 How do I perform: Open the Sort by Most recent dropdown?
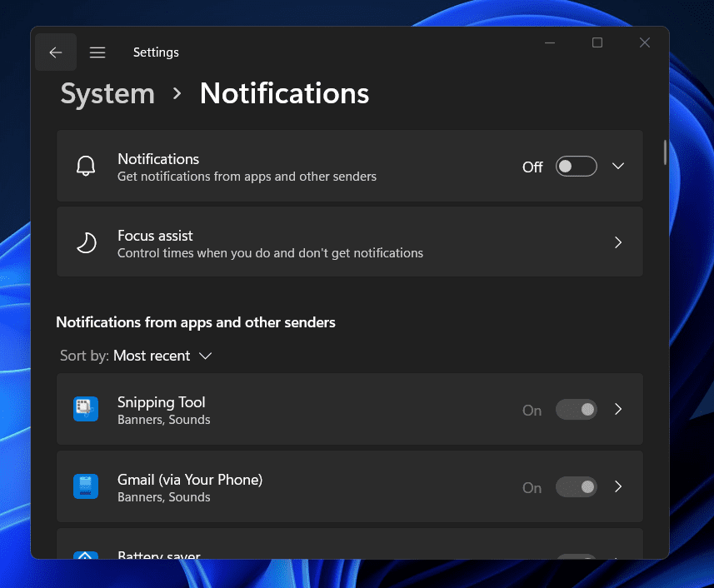point(162,356)
